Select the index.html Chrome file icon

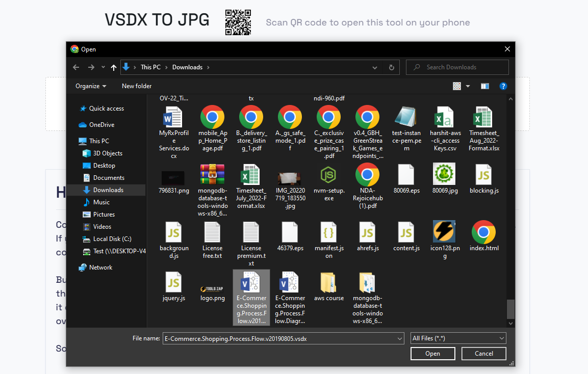[x=483, y=232]
